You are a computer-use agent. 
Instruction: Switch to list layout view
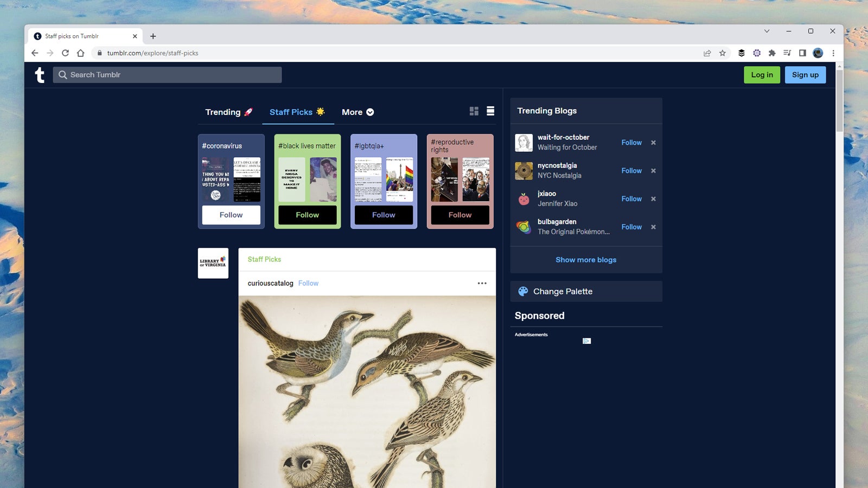click(x=490, y=111)
